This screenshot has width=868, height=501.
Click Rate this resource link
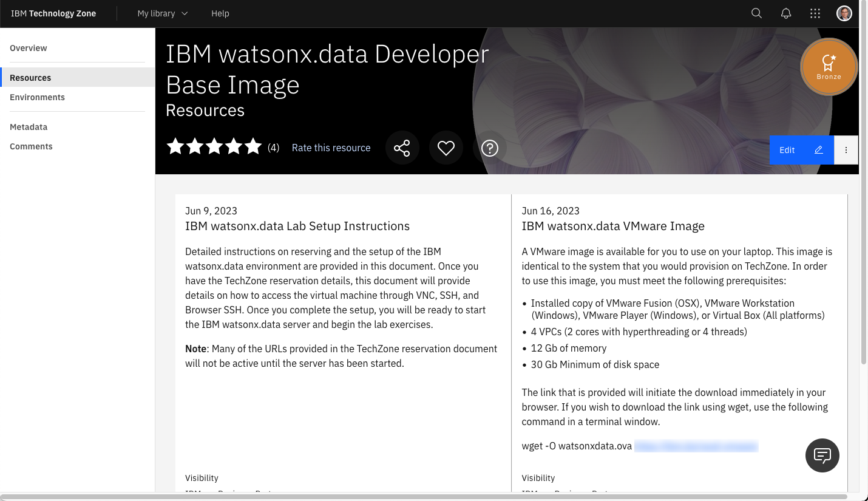(x=331, y=148)
